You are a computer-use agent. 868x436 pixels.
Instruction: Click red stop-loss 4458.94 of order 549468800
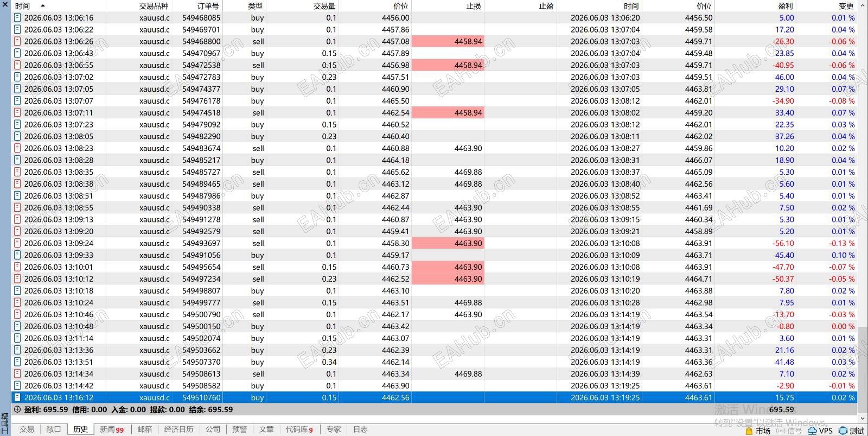tap(448, 41)
